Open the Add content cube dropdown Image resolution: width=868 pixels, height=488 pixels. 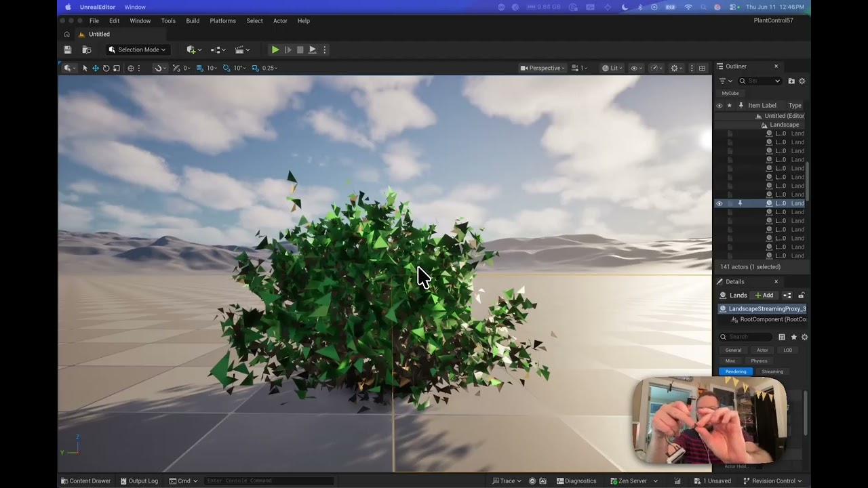pyautogui.click(x=193, y=49)
